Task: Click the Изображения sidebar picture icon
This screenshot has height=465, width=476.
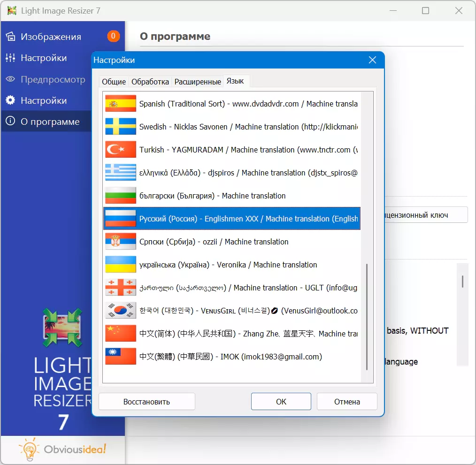Action: [11, 37]
